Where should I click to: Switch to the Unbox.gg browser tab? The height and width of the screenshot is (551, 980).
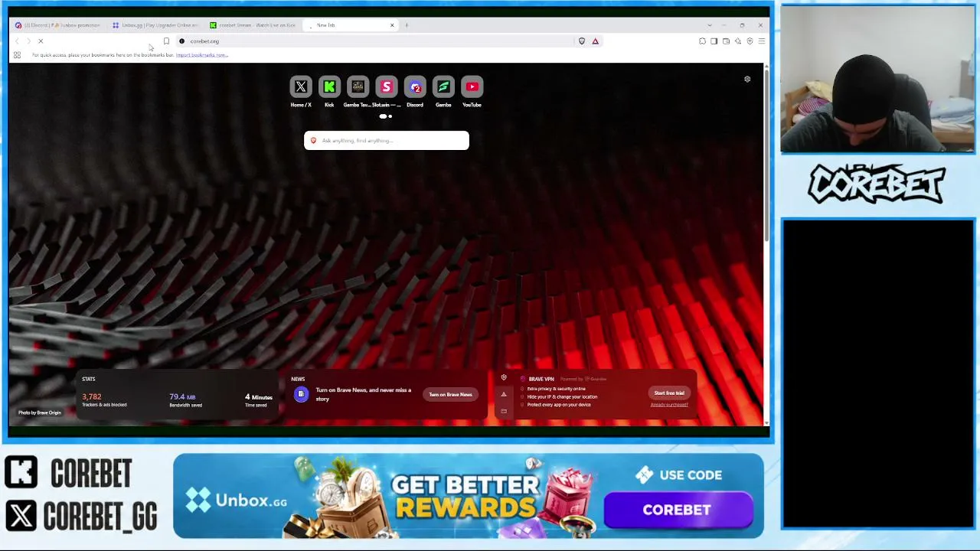(156, 25)
